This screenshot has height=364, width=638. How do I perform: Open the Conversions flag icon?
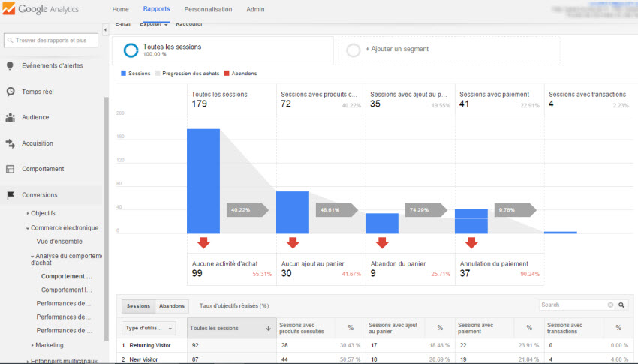pyautogui.click(x=11, y=195)
